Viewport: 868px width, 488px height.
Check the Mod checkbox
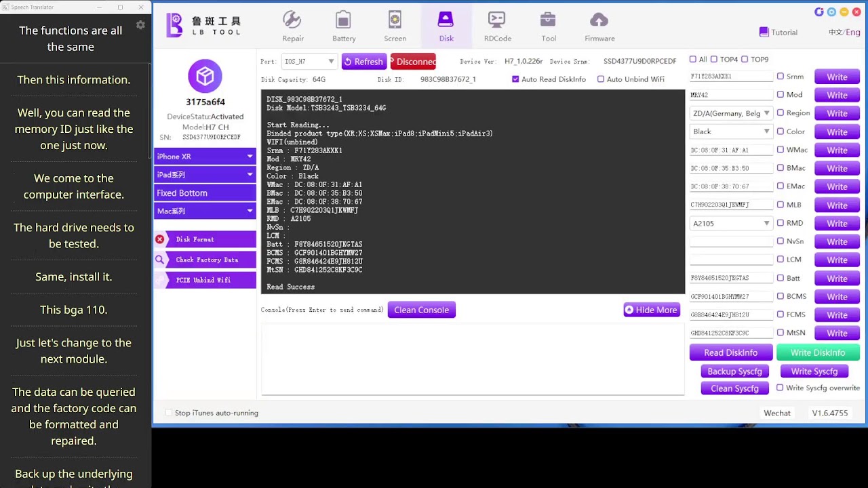(781, 95)
